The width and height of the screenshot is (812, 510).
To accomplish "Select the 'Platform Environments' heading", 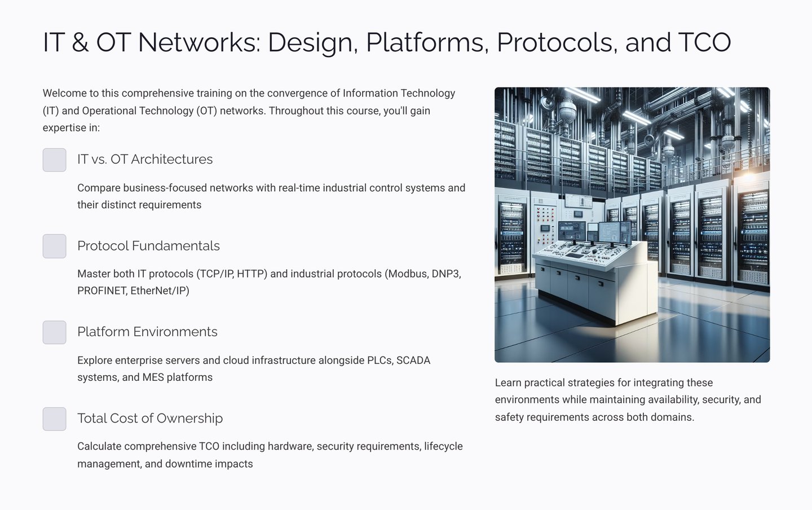I will [x=147, y=332].
